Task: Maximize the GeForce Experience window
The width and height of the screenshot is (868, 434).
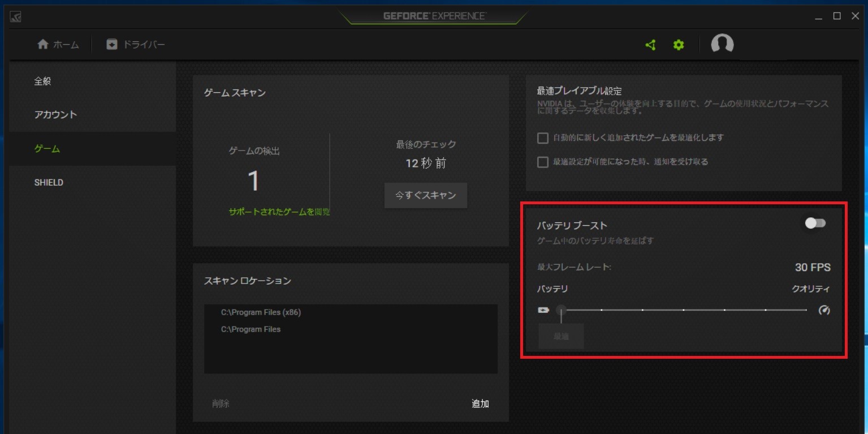Action: click(837, 16)
